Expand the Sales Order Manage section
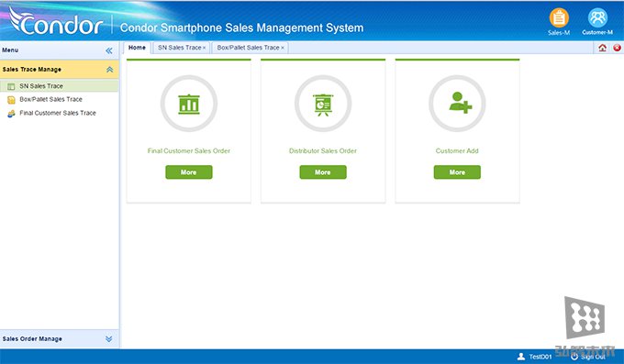This screenshot has height=364, width=624. [x=108, y=339]
